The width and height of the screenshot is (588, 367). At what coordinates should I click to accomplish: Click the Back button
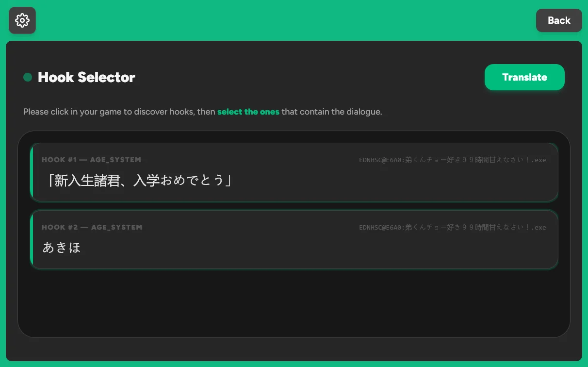click(559, 20)
